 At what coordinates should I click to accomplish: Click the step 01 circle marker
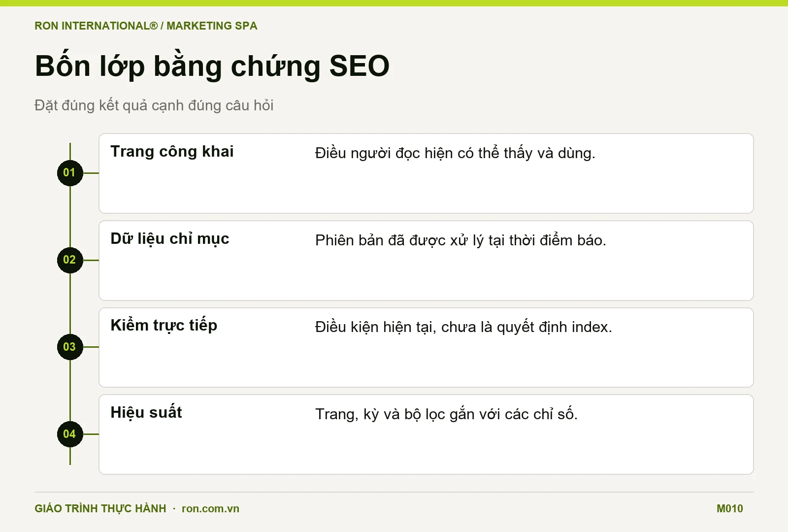(70, 173)
